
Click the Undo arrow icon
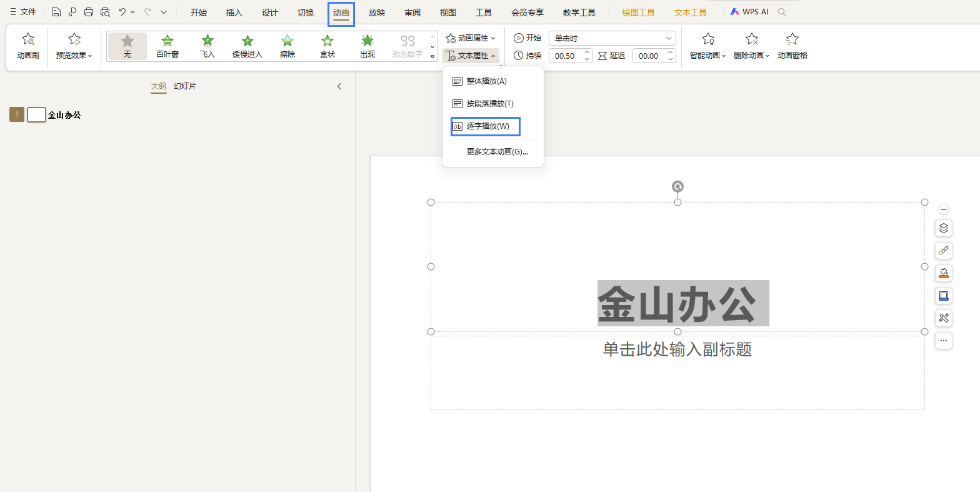coord(122,12)
